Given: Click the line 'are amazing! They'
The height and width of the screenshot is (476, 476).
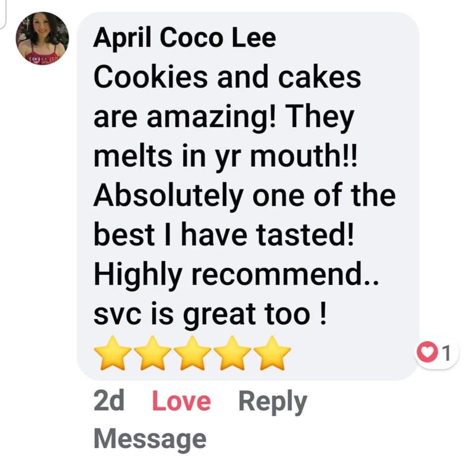Looking at the screenshot, I should (x=224, y=118).
